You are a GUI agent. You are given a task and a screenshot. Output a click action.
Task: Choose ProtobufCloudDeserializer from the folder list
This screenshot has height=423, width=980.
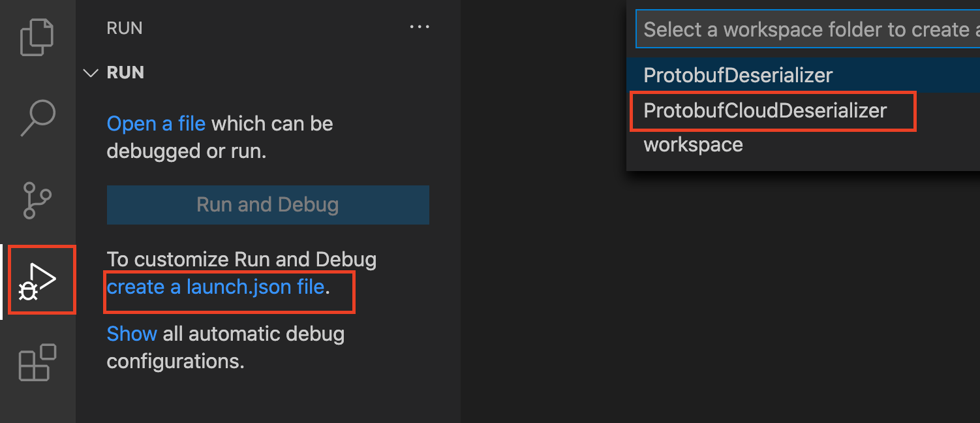point(803,110)
